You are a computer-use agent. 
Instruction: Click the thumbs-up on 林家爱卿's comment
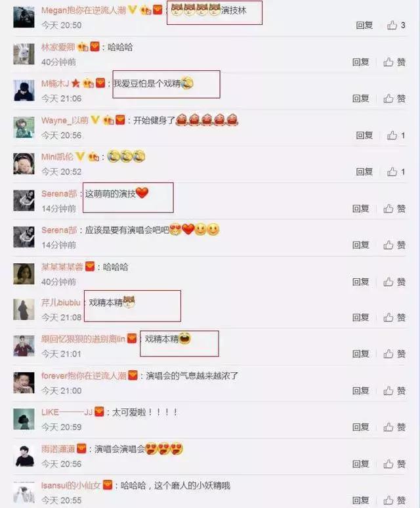[x=388, y=62]
